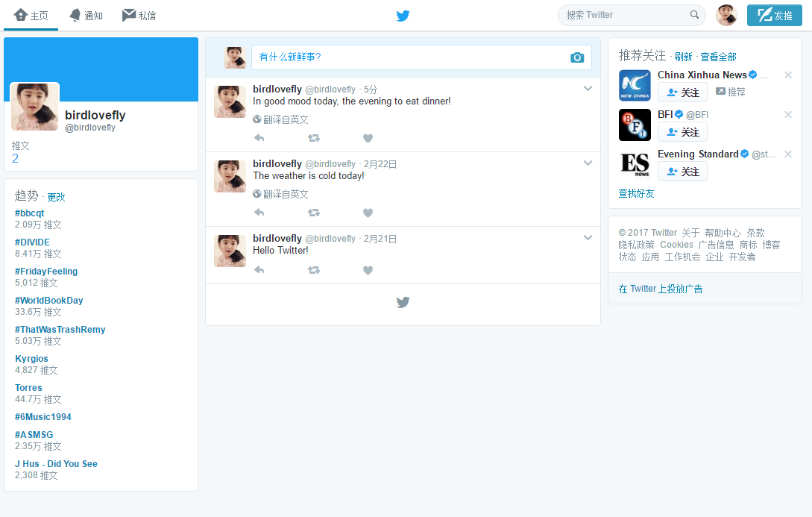Screen dimensions: 812x517
Task: Open 私信 Messages tab
Action: [x=139, y=16]
